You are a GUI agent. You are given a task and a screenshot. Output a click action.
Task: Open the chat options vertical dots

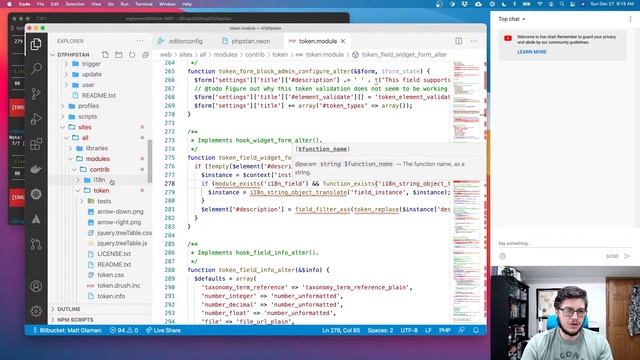(630, 19)
